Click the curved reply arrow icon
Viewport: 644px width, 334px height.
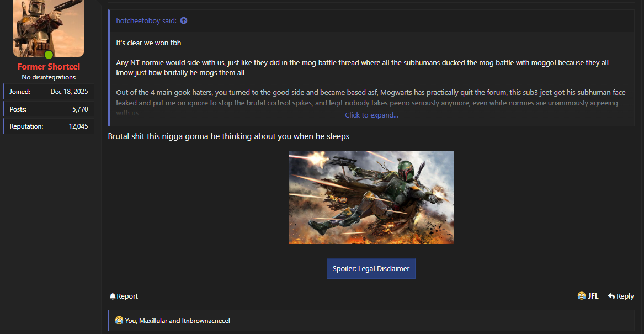(611, 296)
